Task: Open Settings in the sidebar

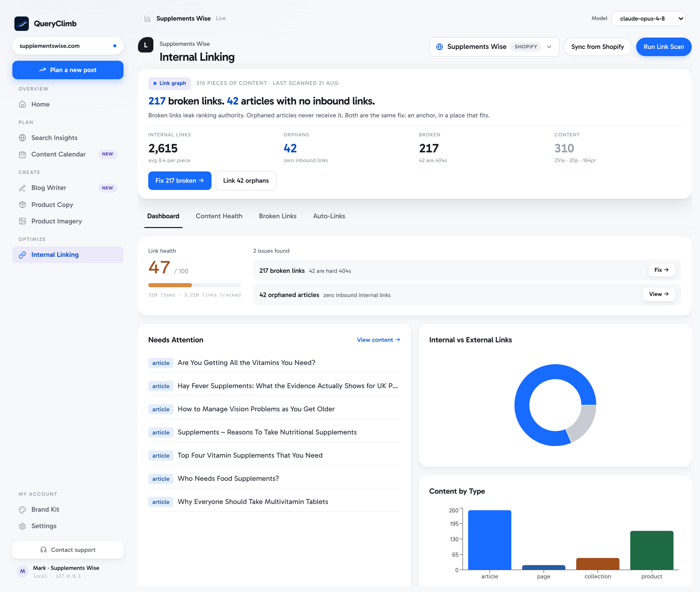Action: (68, 526)
